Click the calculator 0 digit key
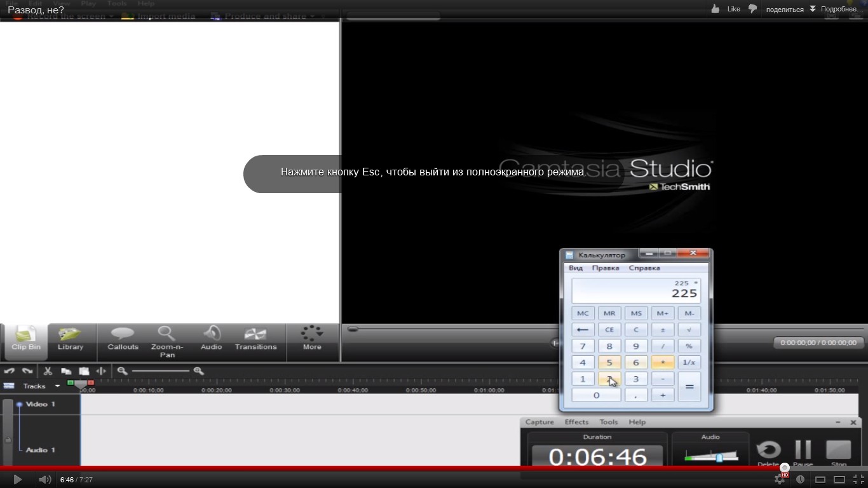The width and height of the screenshot is (868, 488). (x=596, y=395)
